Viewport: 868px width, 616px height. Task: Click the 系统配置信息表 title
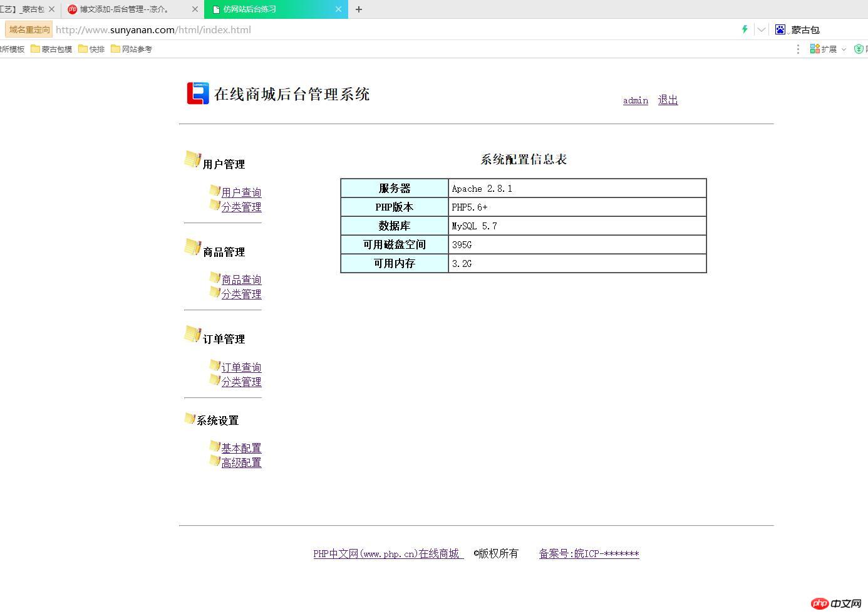tap(524, 159)
